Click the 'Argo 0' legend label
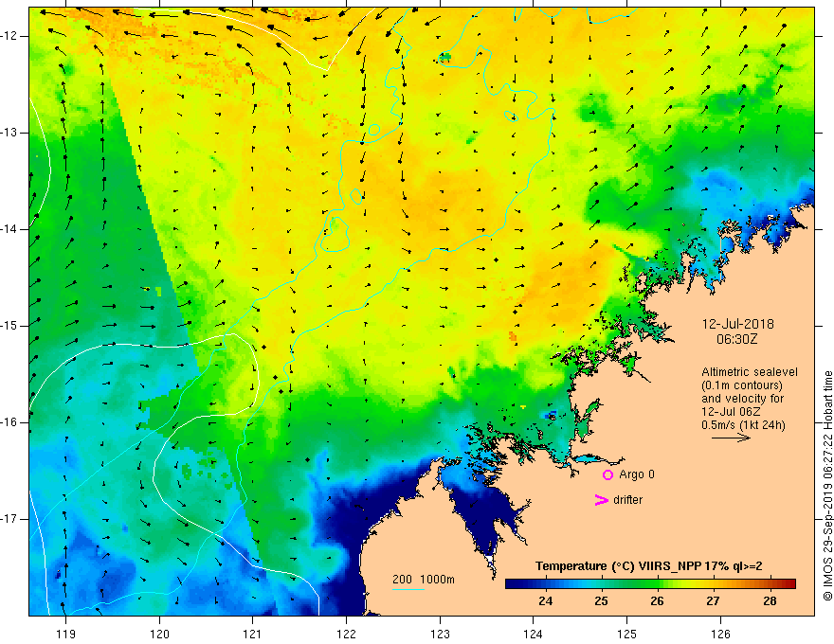834x644 pixels. pyautogui.click(x=637, y=474)
